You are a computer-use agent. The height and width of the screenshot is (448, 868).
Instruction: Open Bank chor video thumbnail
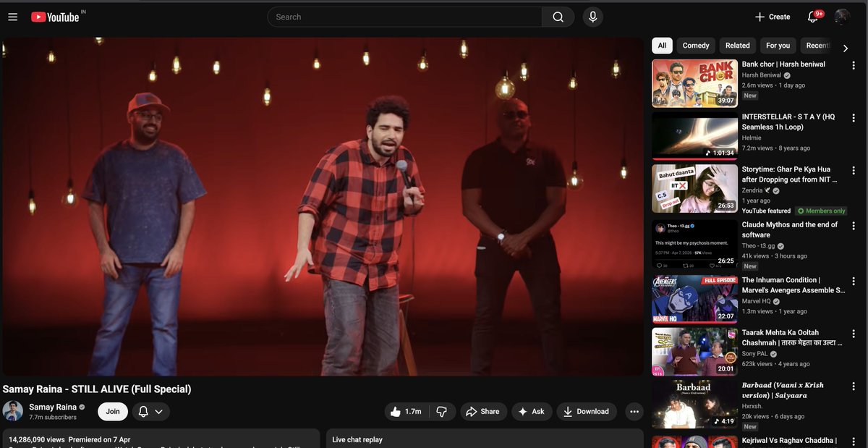coord(695,83)
